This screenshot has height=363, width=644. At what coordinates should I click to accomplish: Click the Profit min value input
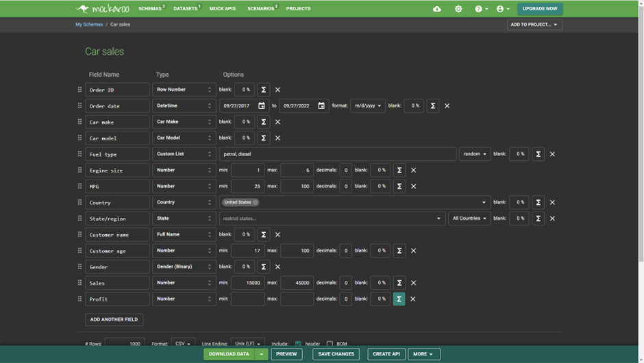[x=247, y=299]
